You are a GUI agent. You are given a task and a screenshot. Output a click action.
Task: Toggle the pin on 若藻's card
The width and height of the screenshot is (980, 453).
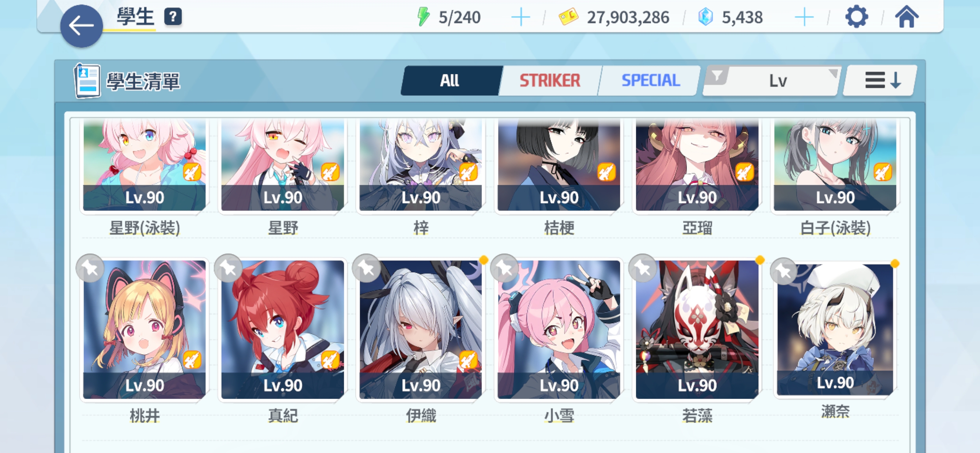click(643, 268)
